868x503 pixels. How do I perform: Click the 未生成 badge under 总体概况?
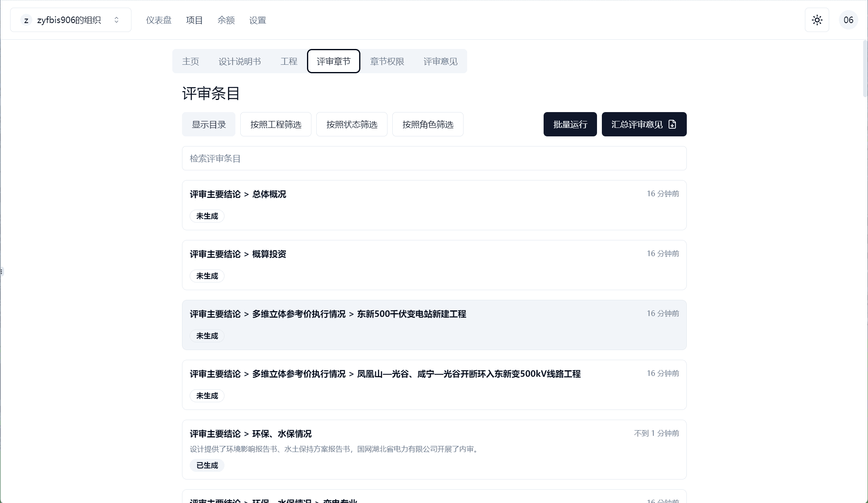pyautogui.click(x=207, y=216)
